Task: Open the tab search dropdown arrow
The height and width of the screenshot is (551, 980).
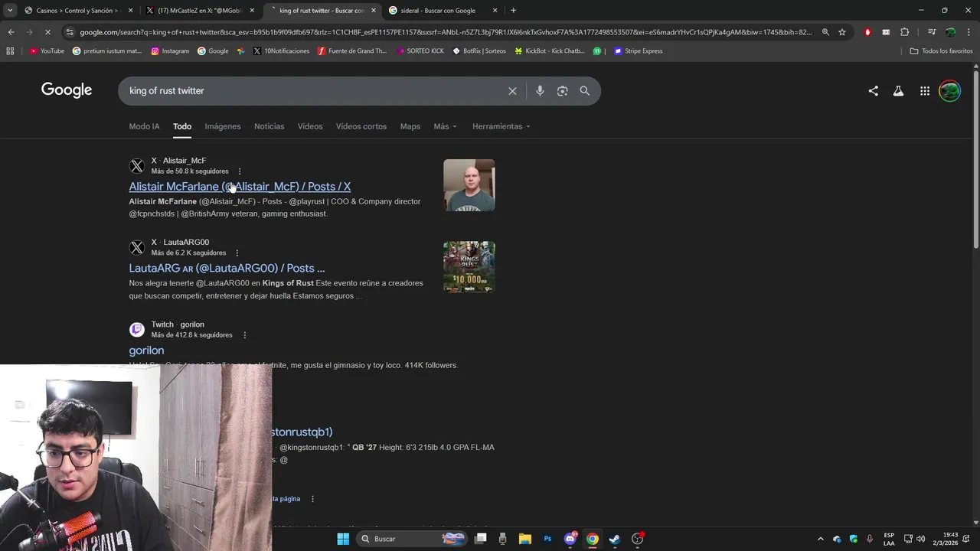Action: [x=10, y=11]
